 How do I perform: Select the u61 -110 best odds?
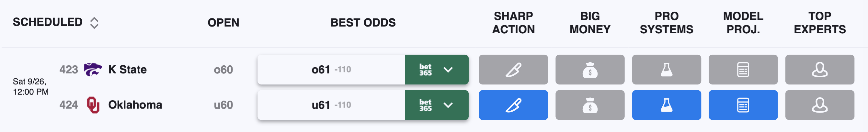click(x=331, y=105)
